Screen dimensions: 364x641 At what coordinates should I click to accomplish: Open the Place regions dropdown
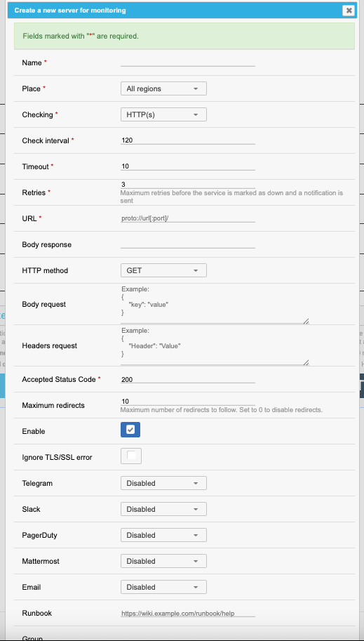pyautogui.click(x=163, y=88)
